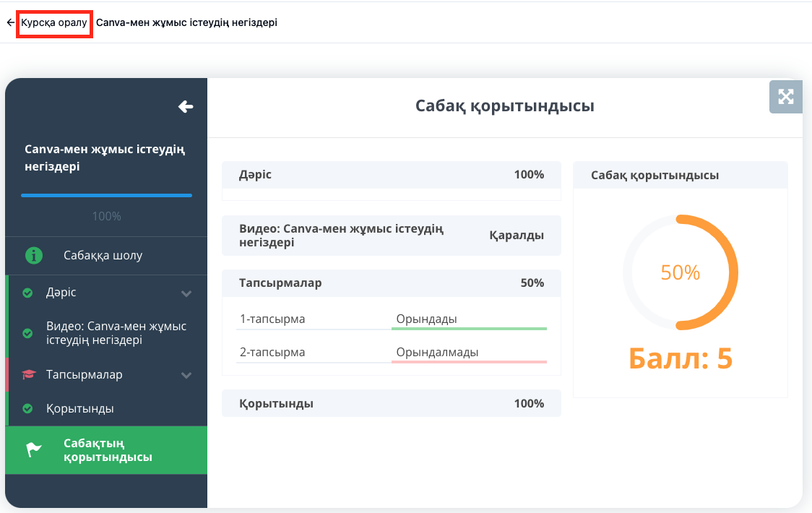Collapse the sidebar with the white arrow
This screenshot has width=812, height=513.
(186, 107)
